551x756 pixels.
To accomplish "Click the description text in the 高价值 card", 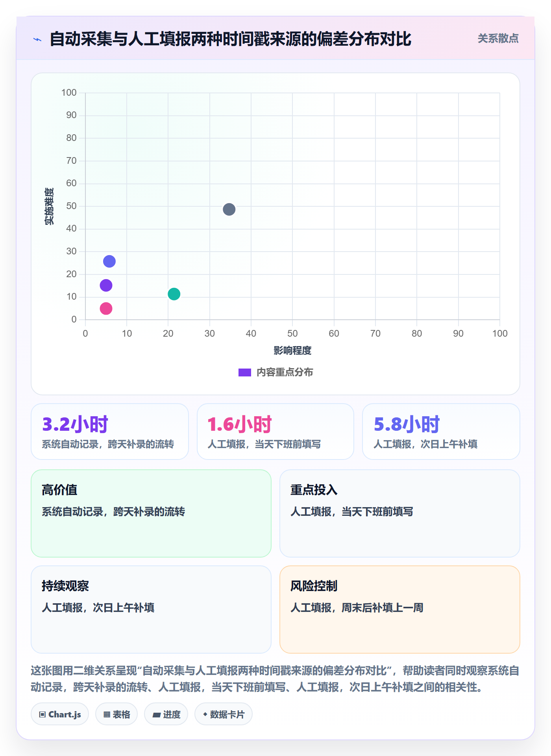I will [x=113, y=512].
